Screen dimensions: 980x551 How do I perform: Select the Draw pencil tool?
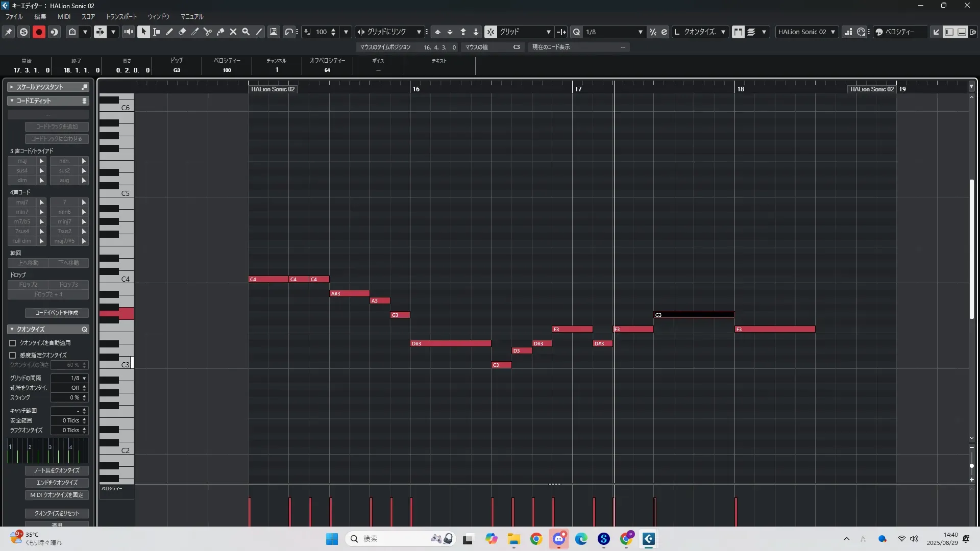point(169,32)
